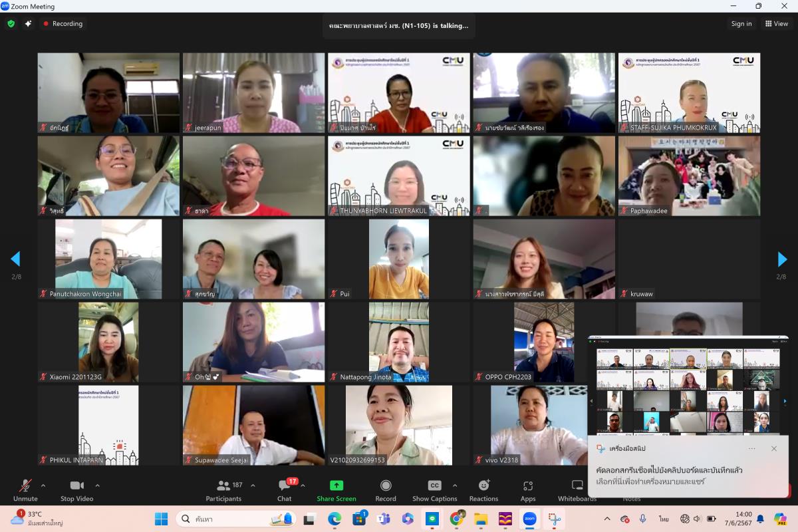The height and width of the screenshot is (532, 798).
Task: Open the AI Companion sparkle icon
Action: coord(28,23)
